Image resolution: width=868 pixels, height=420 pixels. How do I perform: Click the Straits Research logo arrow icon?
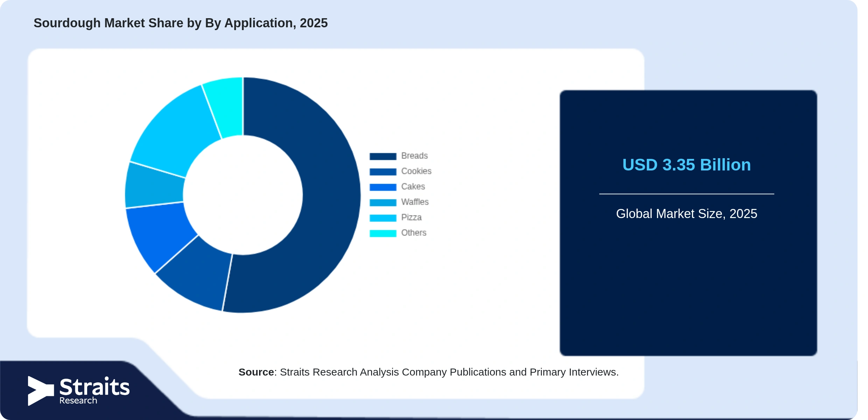click(x=41, y=391)
